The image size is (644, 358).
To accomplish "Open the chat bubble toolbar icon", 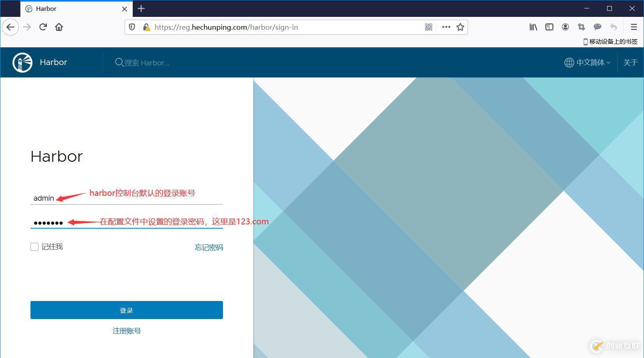I will [597, 27].
